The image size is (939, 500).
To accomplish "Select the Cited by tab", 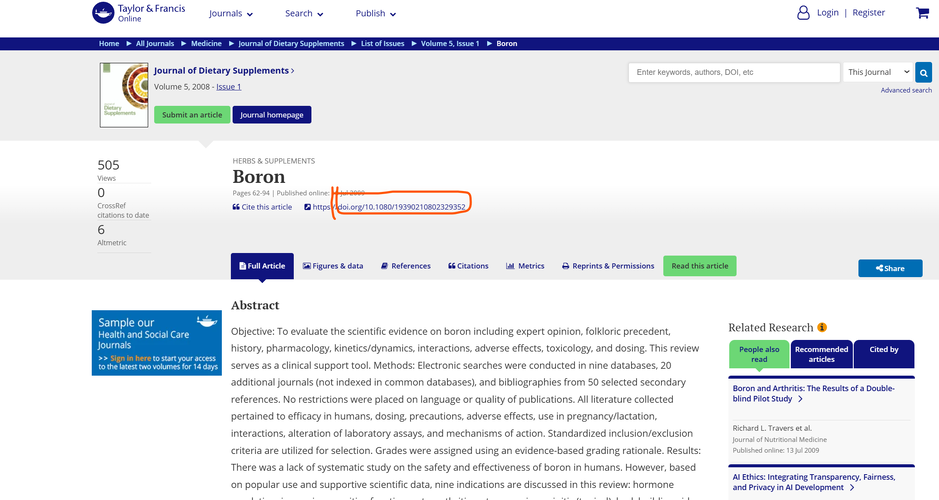I will pyautogui.click(x=884, y=354).
